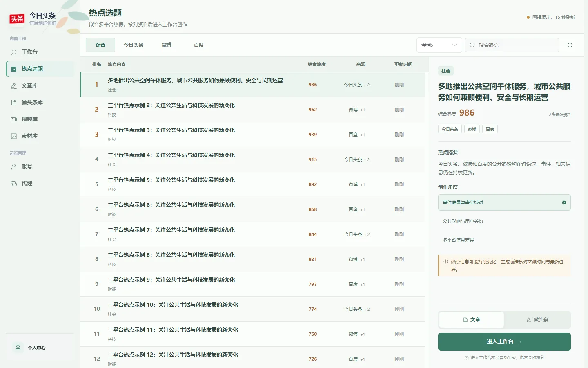This screenshot has height=368, width=588.
Task: Switch to the 微博 tab
Action: [167, 45]
